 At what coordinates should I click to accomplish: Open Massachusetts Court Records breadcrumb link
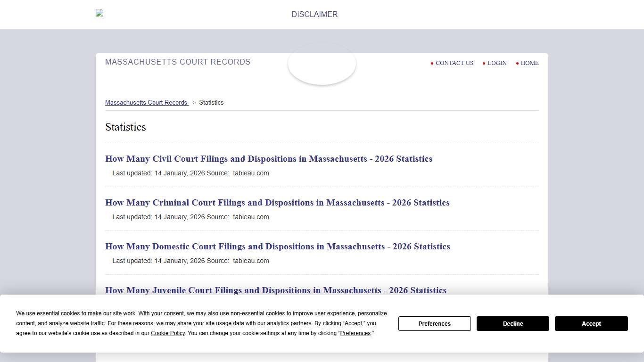coord(147,102)
